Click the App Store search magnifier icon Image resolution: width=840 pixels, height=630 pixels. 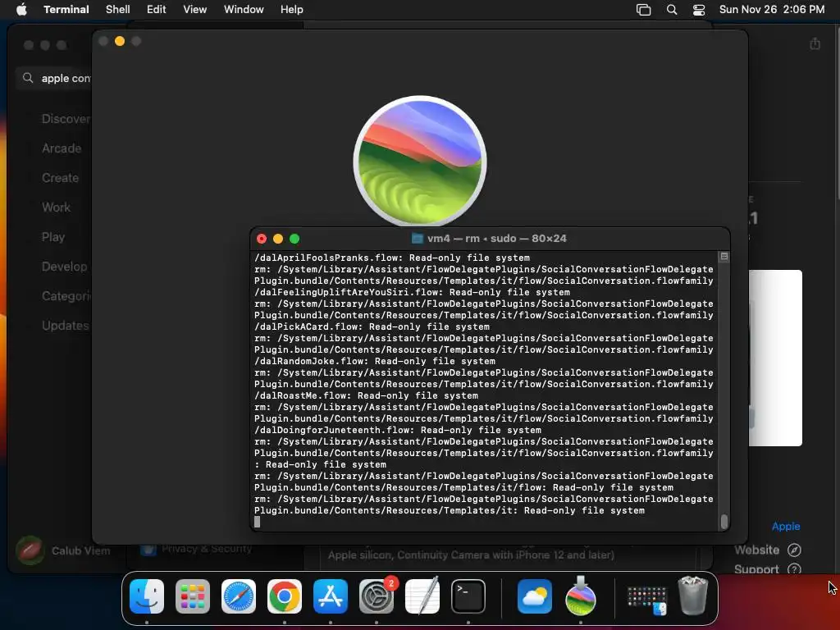(x=28, y=78)
